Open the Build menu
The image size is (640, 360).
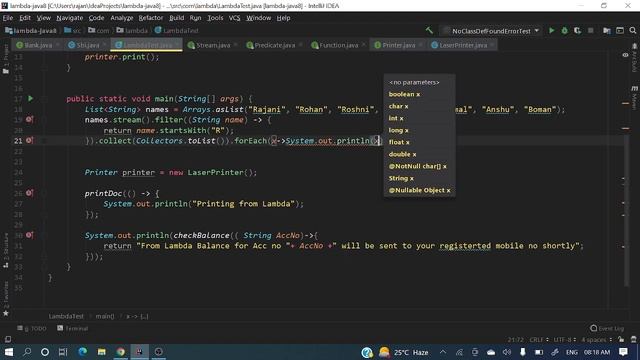point(176,18)
